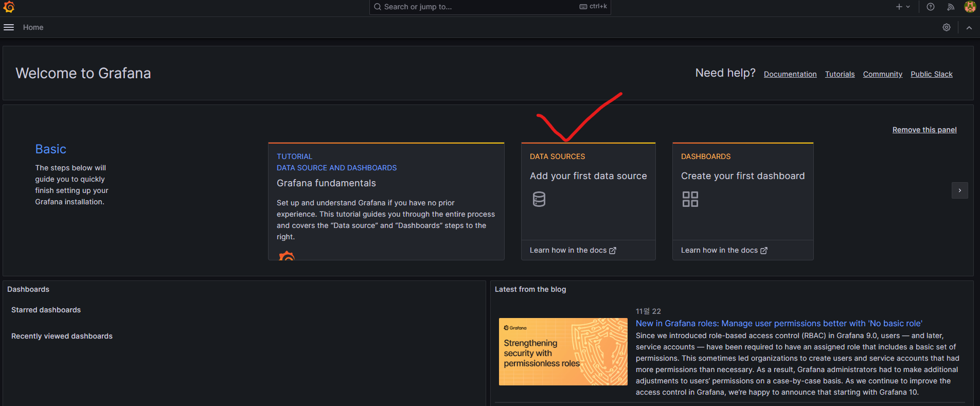980x406 pixels.
Task: Open the Public Slack link
Action: [932, 74]
